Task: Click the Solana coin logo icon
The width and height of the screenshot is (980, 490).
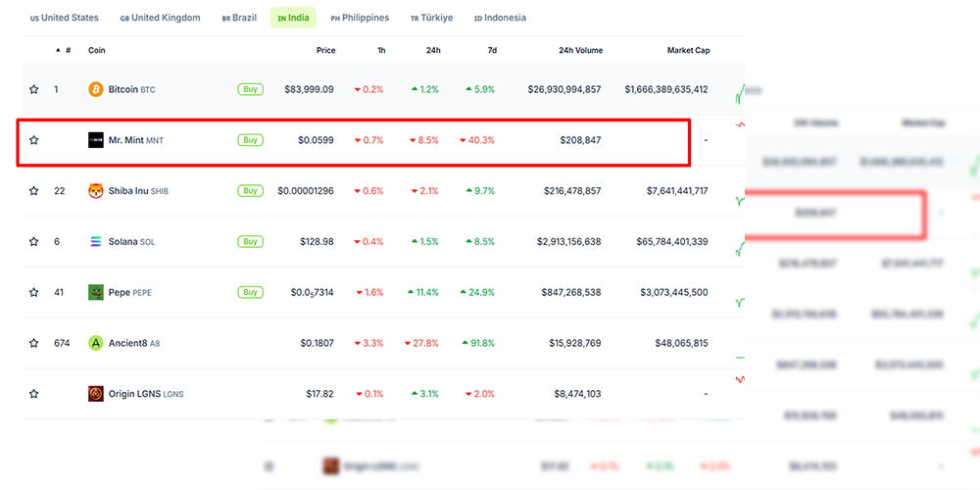Action: [x=96, y=241]
